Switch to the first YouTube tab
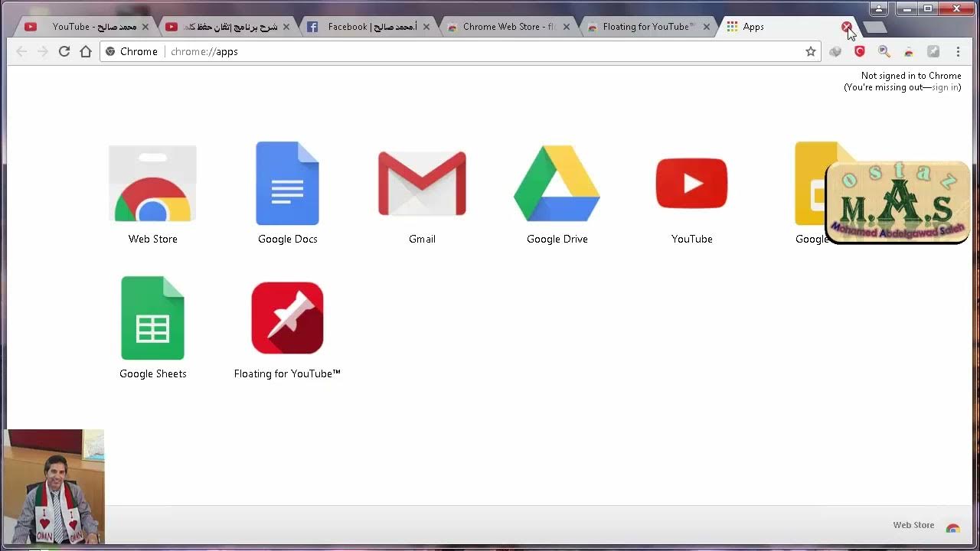 84,27
